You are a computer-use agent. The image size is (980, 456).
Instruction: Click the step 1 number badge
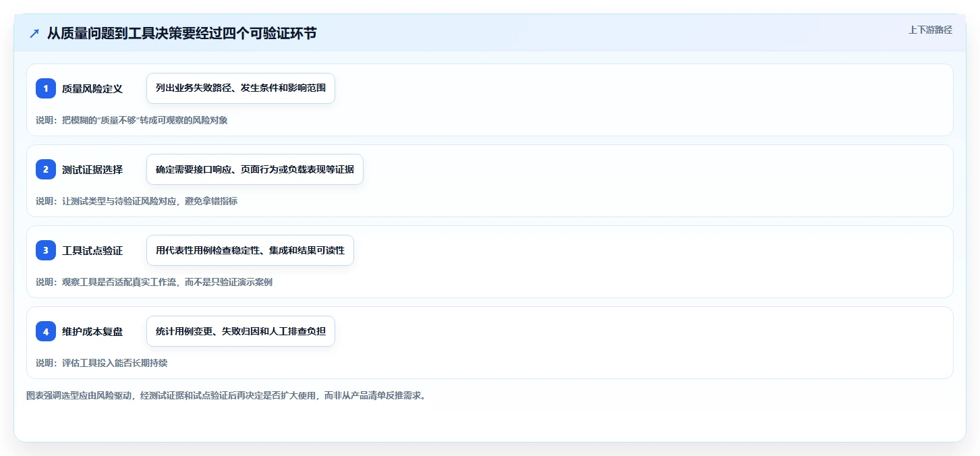tap(46, 88)
